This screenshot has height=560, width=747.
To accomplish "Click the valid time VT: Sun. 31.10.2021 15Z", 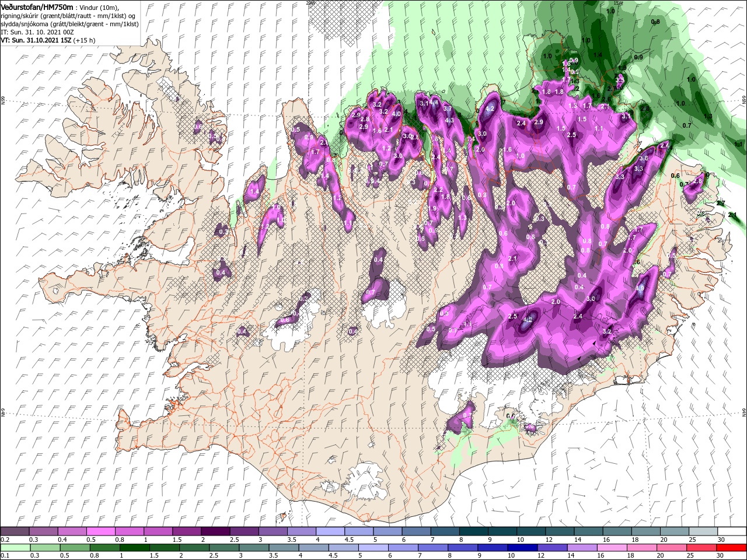I will coord(36,40).
